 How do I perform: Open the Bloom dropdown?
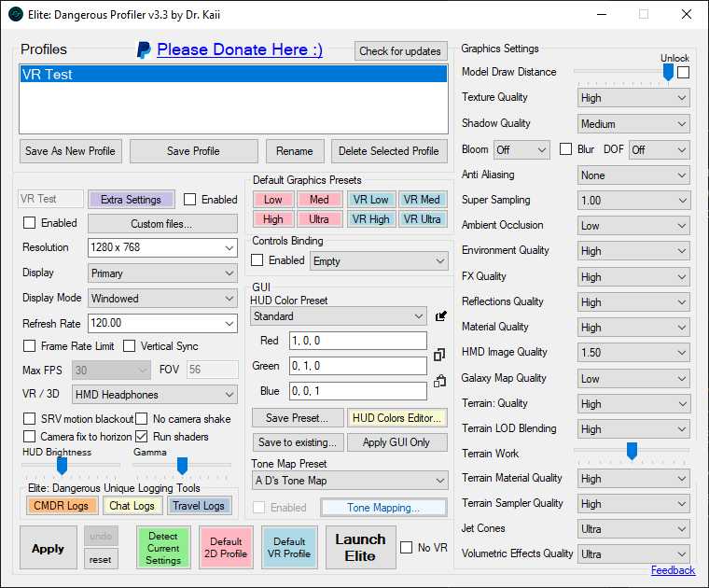(x=521, y=149)
